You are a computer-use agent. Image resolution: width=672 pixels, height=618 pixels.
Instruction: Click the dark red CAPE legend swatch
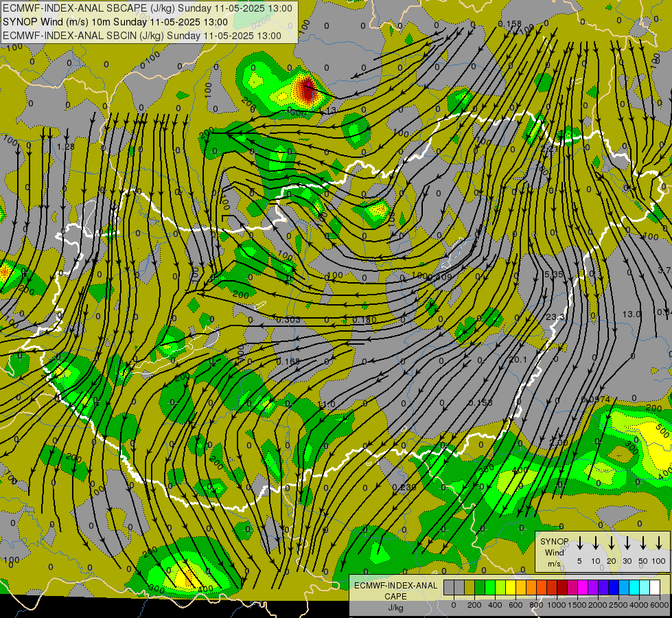(x=562, y=587)
